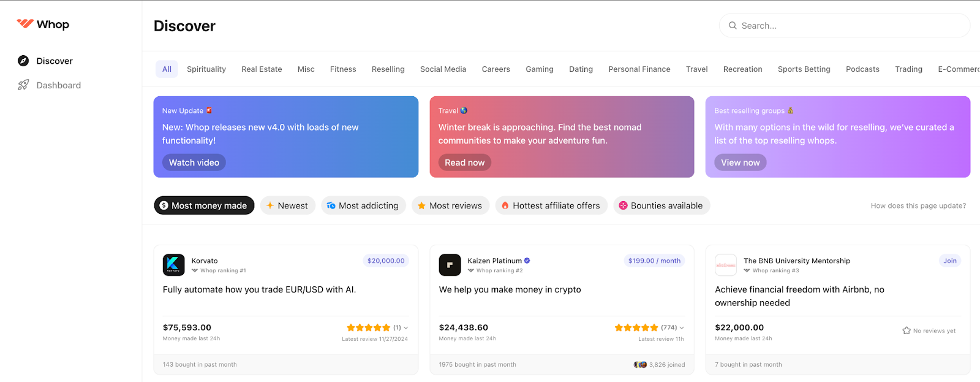The height and width of the screenshot is (382, 980).
Task: Activate the Most money made filter
Action: click(x=204, y=205)
